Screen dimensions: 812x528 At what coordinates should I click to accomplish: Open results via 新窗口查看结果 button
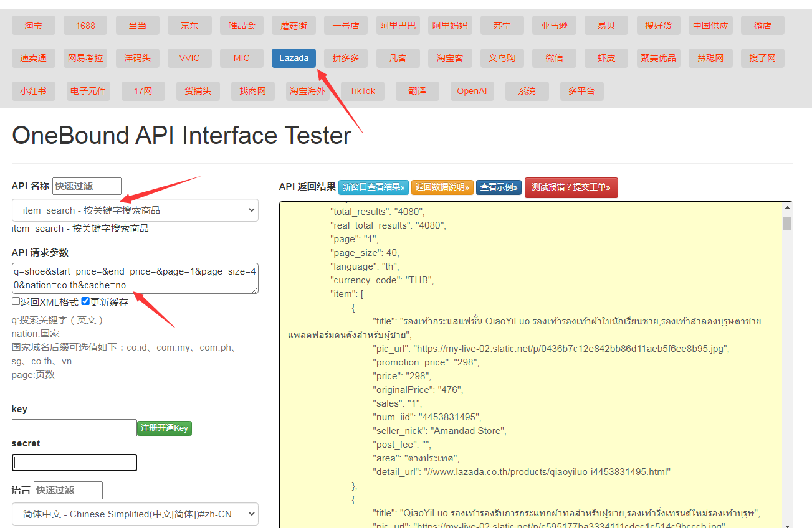373,187
